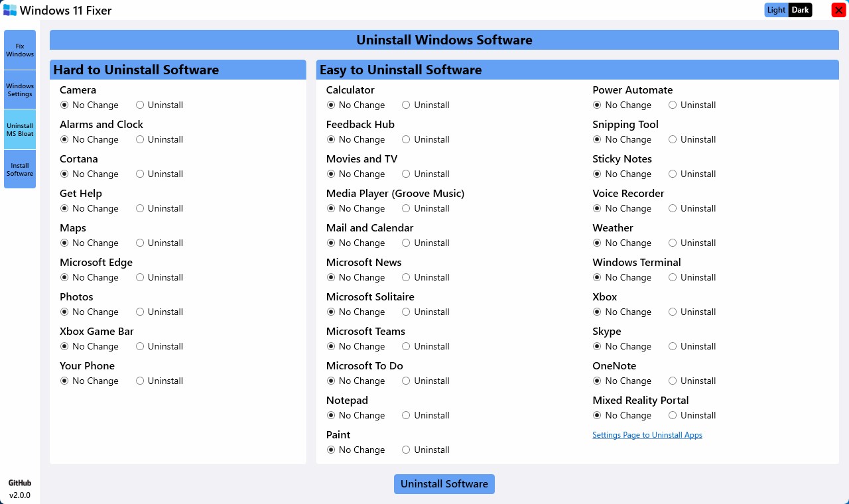This screenshot has height=504, width=849.
Task: Switch the app to Dark theme
Action: point(799,10)
